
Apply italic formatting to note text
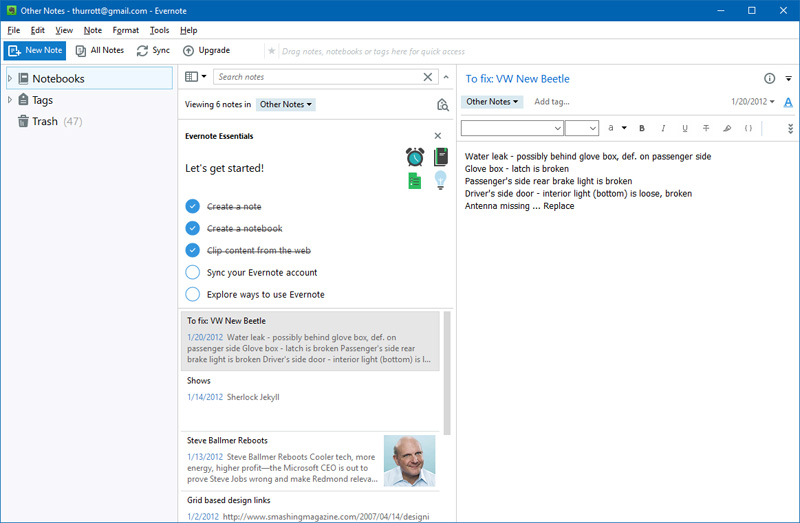pyautogui.click(x=663, y=128)
